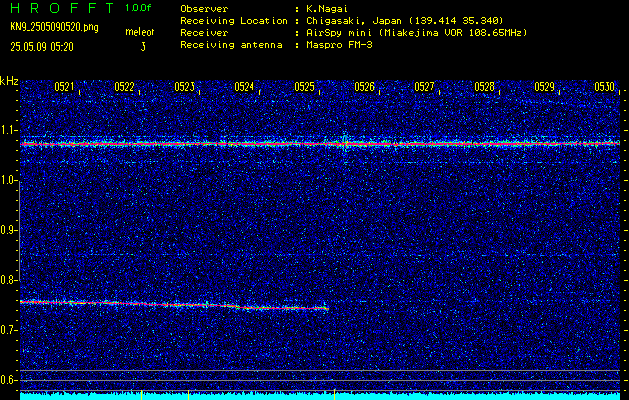The width and height of the screenshot is (629, 400).
Task: Click the Receiver label
Action: pyautogui.click(x=204, y=33)
